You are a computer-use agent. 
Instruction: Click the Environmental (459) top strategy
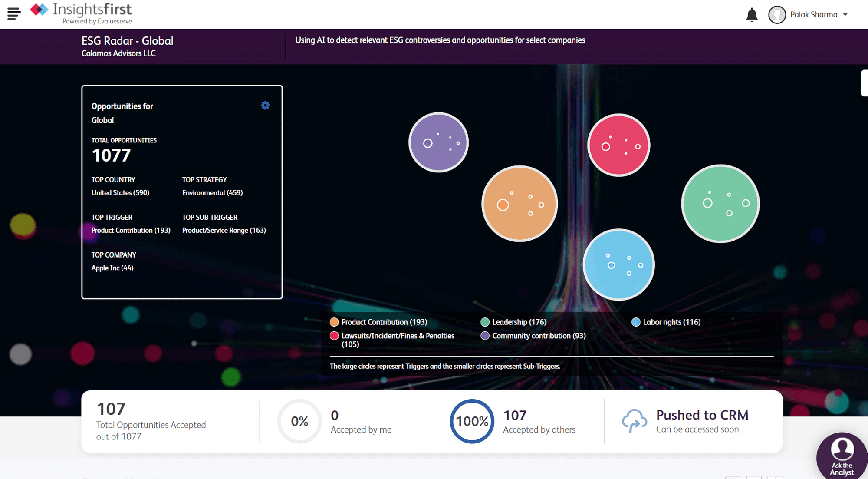tap(212, 193)
